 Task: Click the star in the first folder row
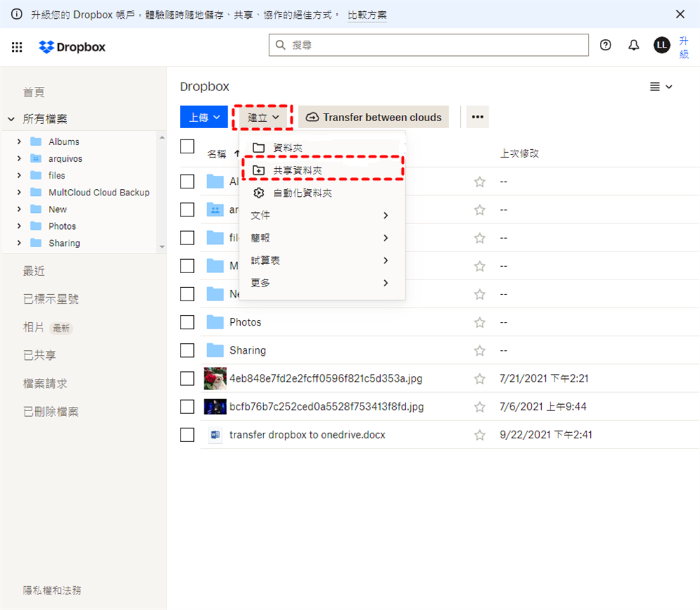click(479, 182)
